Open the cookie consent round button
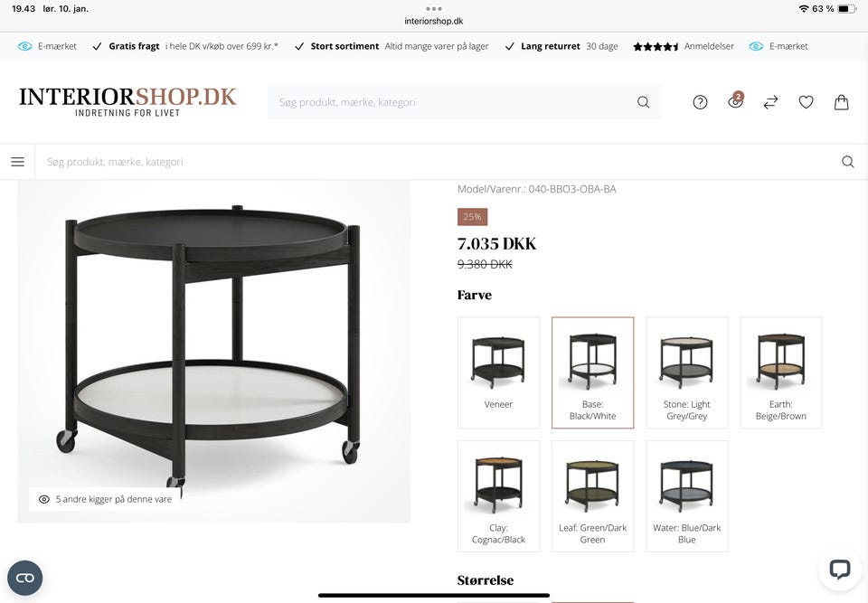 pos(25,578)
